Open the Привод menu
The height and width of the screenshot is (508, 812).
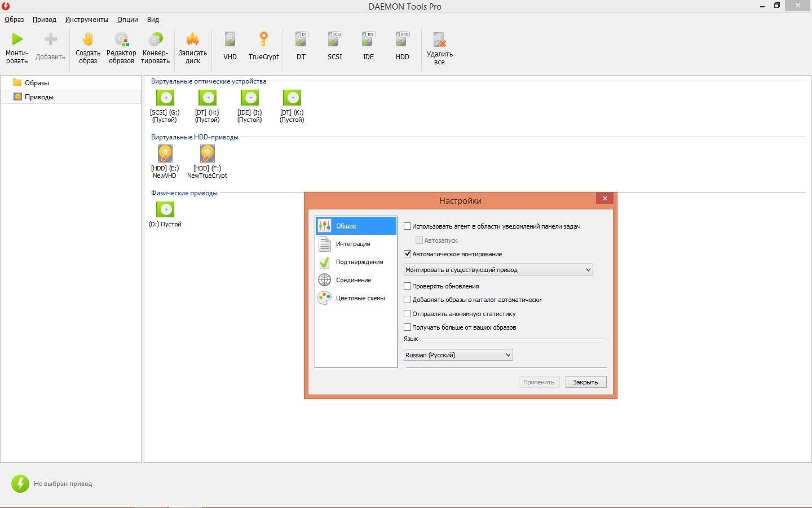pos(44,19)
